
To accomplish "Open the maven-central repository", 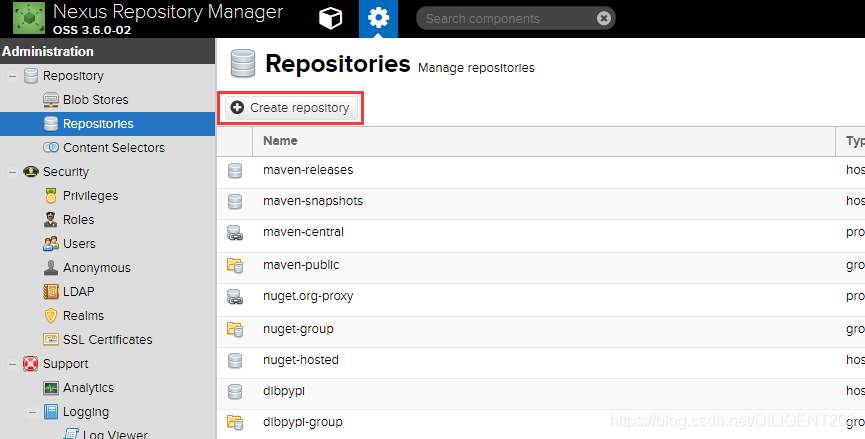I will click(303, 232).
